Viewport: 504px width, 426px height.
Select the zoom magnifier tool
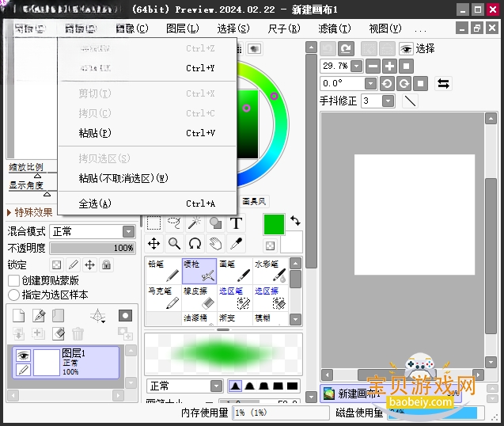click(174, 244)
